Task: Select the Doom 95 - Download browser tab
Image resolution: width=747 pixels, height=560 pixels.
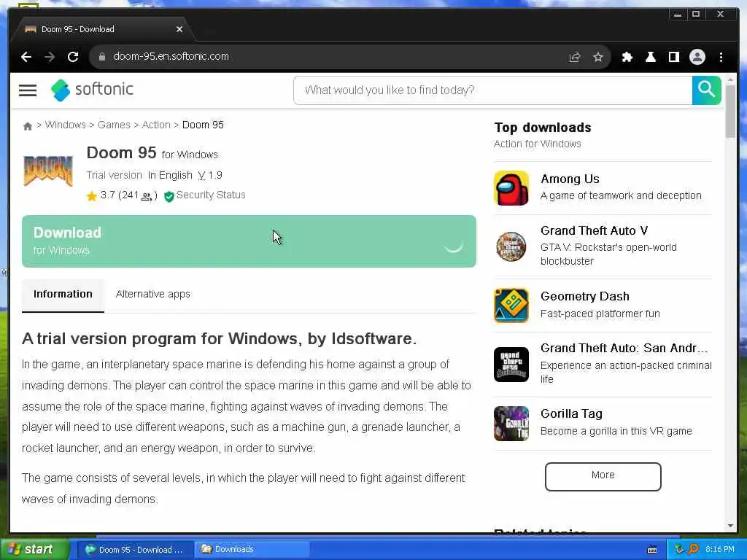Action: 102,29
